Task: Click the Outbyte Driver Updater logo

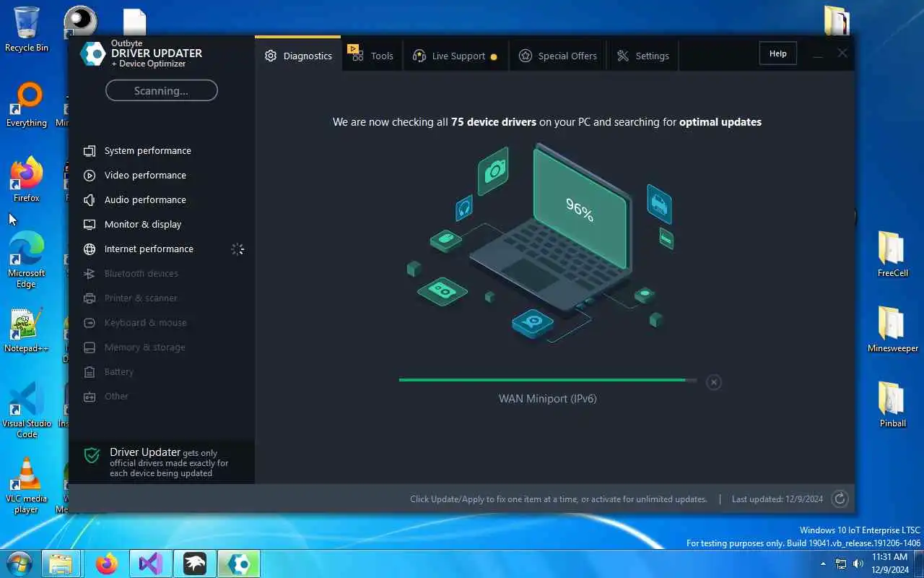Action: click(93, 53)
